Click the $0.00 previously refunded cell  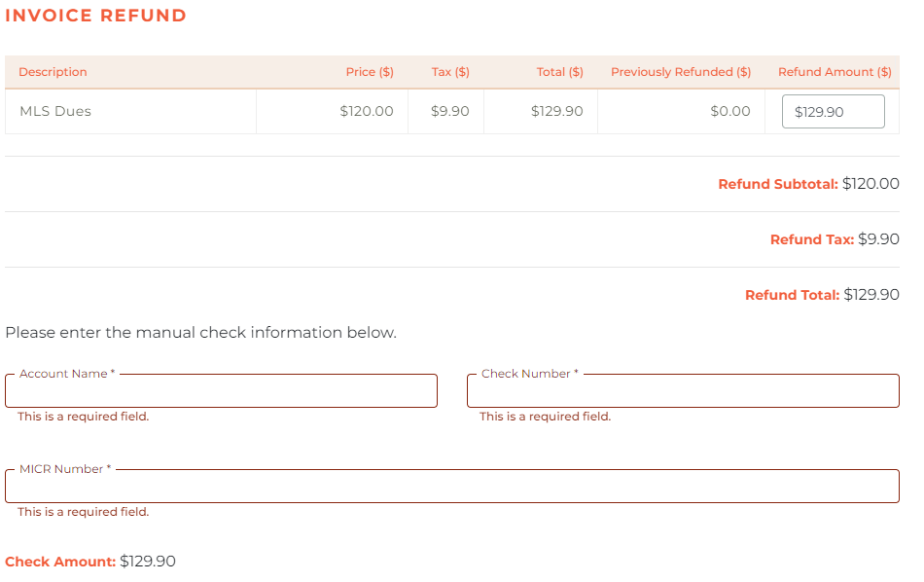pos(730,112)
